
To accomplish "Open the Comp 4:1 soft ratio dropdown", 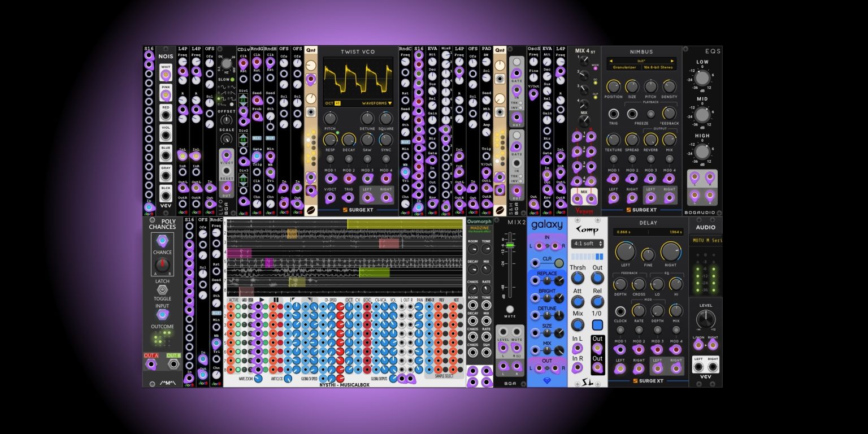I will coord(588,244).
